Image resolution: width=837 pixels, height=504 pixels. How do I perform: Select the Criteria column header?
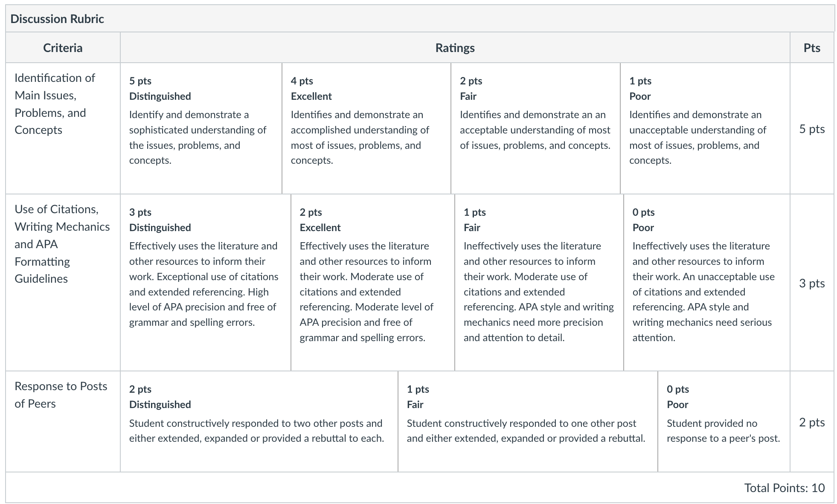click(63, 48)
